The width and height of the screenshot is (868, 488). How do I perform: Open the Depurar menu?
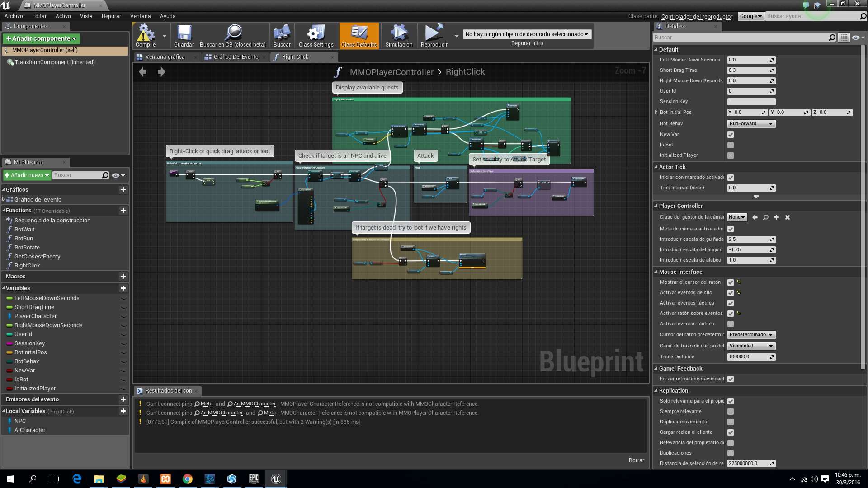tap(111, 16)
